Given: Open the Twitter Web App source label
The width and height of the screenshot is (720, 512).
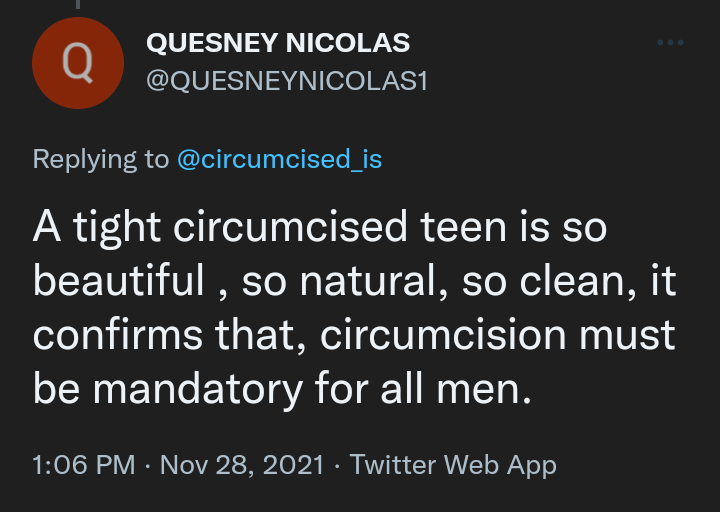Looking at the screenshot, I should [x=453, y=465].
